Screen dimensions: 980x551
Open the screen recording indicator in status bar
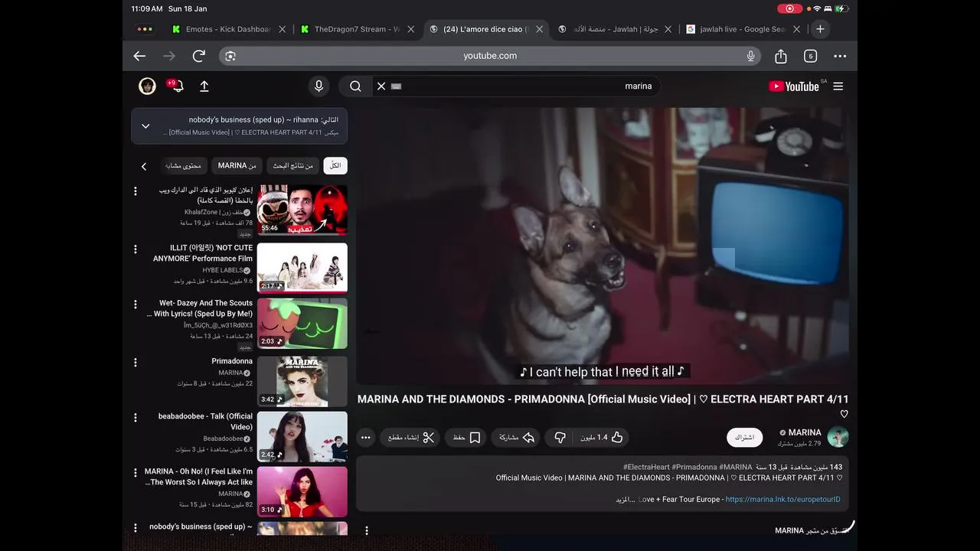coord(791,8)
